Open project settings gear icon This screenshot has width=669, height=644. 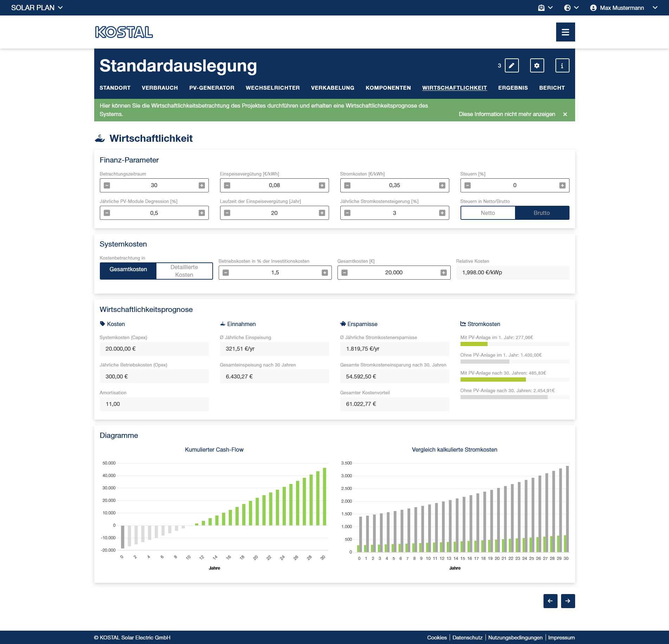[537, 65]
